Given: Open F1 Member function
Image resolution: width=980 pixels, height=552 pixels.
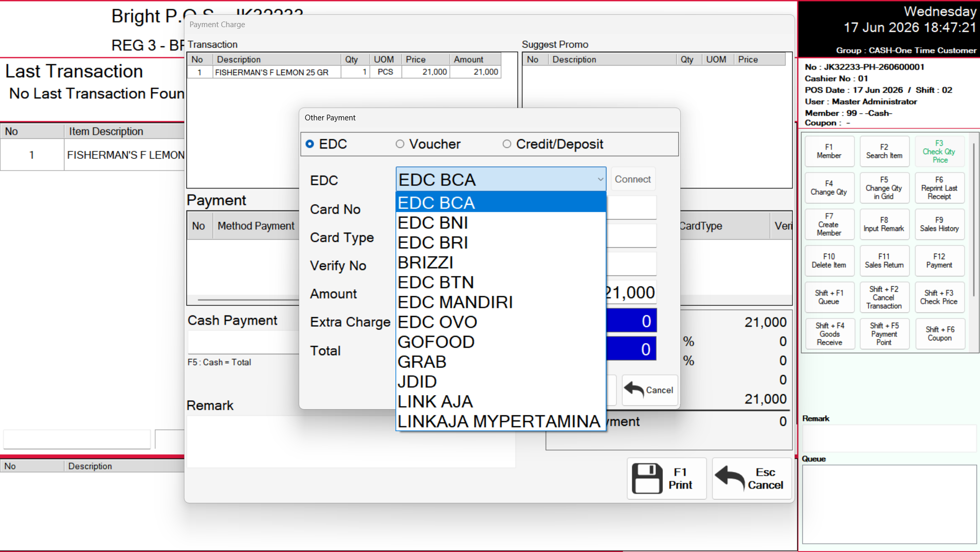Looking at the screenshot, I should [829, 152].
